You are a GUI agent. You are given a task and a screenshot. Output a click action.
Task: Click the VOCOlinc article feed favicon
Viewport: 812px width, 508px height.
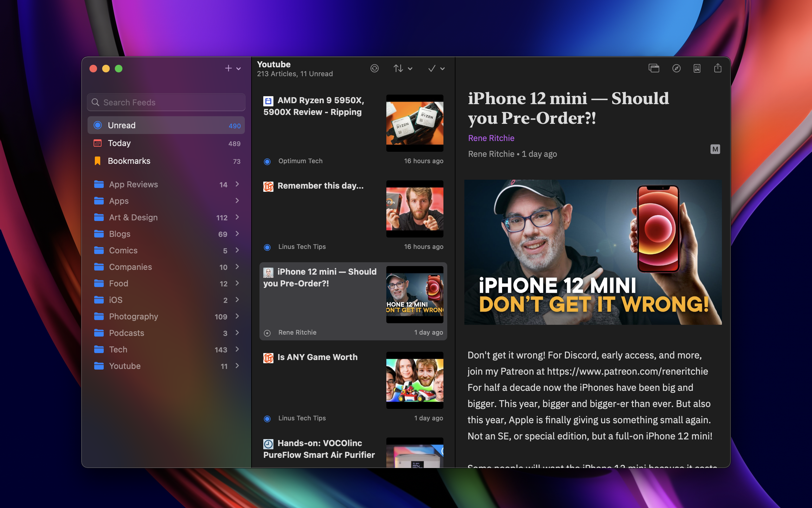click(x=268, y=444)
